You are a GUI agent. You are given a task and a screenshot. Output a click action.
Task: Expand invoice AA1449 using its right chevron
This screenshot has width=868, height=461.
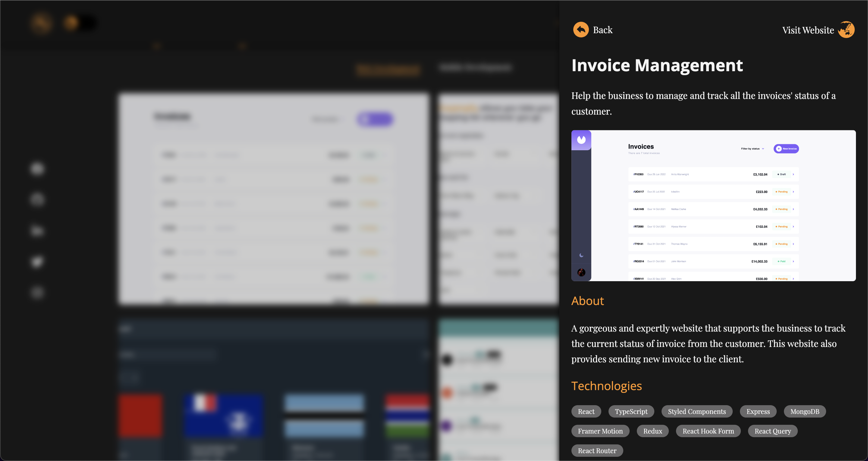(794, 209)
